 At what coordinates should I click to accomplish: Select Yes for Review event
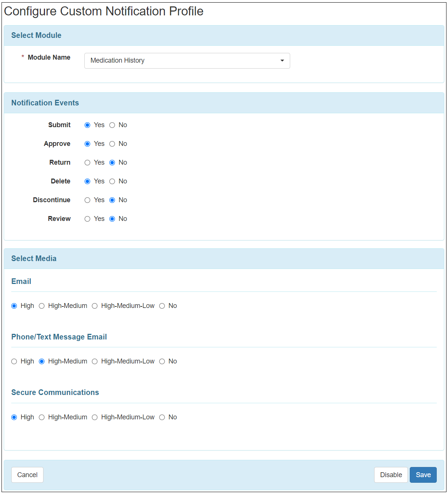(87, 219)
